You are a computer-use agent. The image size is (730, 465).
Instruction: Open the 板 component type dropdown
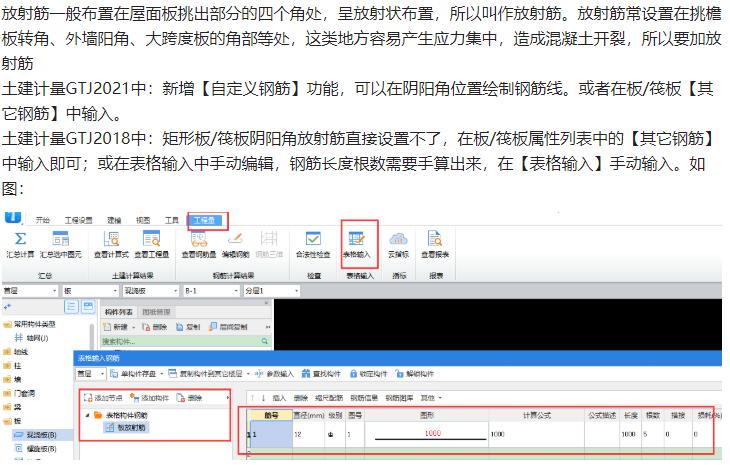tap(90, 291)
